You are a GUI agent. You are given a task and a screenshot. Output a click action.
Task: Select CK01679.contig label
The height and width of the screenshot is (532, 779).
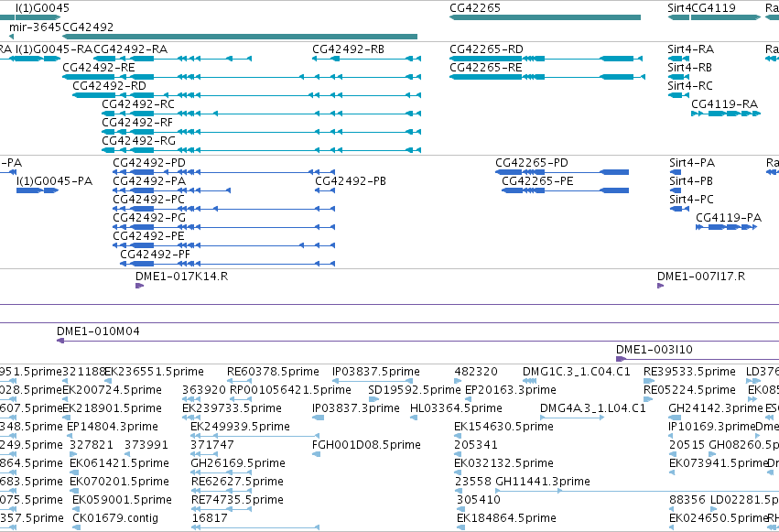coord(115,518)
